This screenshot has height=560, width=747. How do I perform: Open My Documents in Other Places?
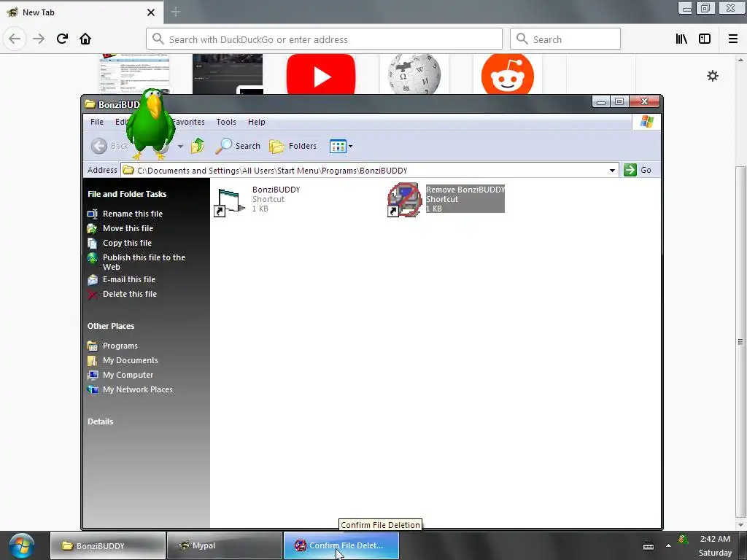(x=131, y=360)
